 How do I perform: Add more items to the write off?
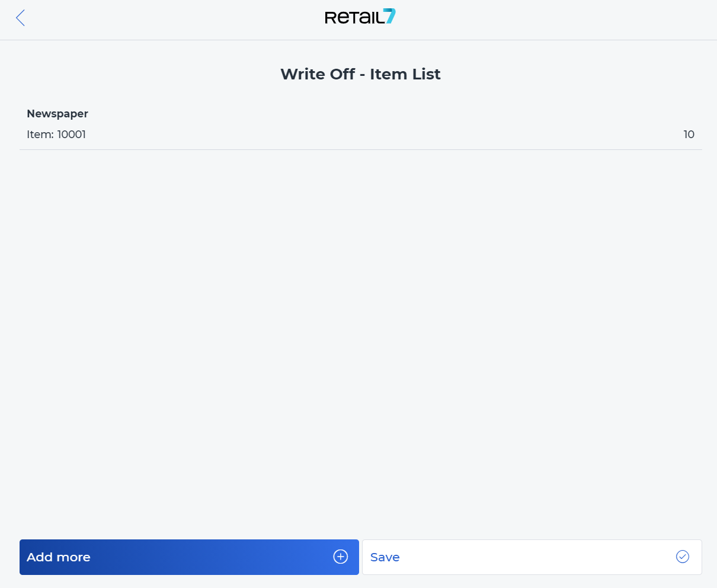coord(189,557)
